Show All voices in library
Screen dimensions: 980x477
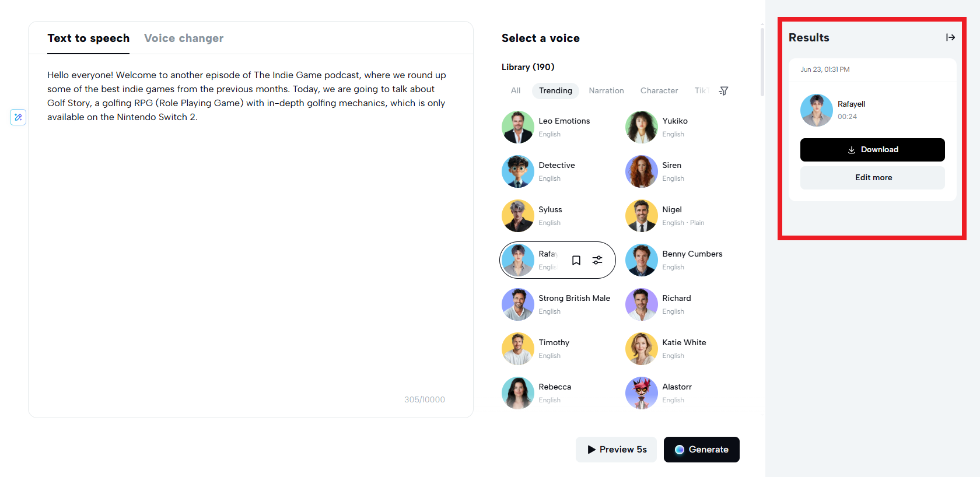(x=516, y=91)
